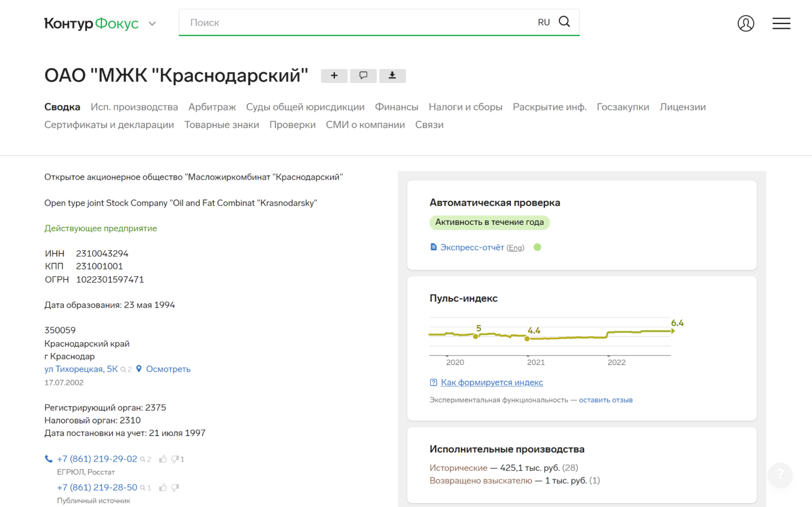
Task: Click the search magnifier icon
Action: (x=564, y=22)
